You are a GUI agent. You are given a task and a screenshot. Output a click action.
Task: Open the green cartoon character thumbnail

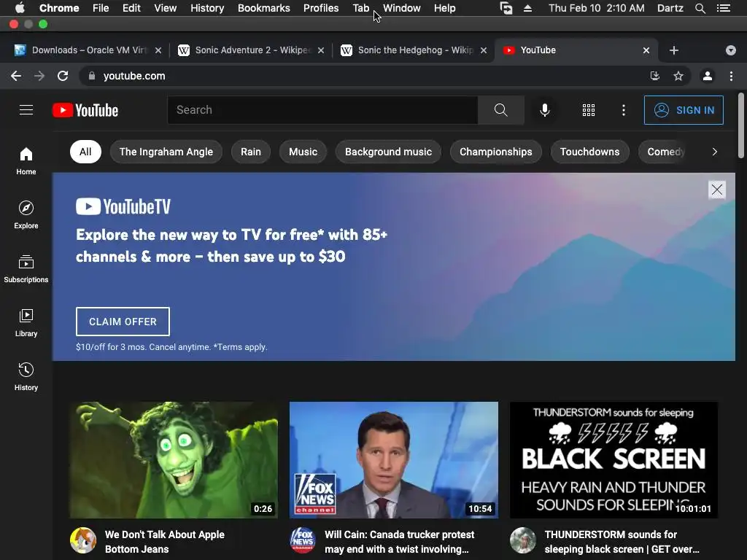pos(174,460)
